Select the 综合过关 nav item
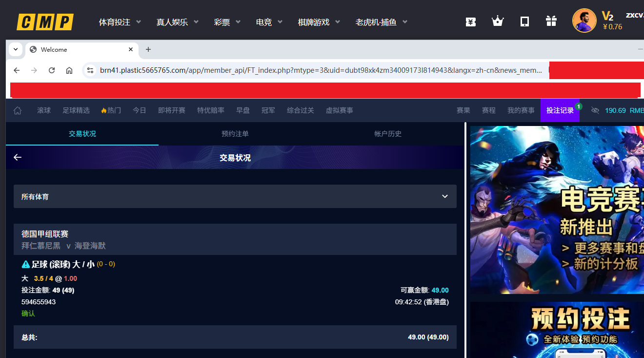644x358 pixels. point(301,110)
